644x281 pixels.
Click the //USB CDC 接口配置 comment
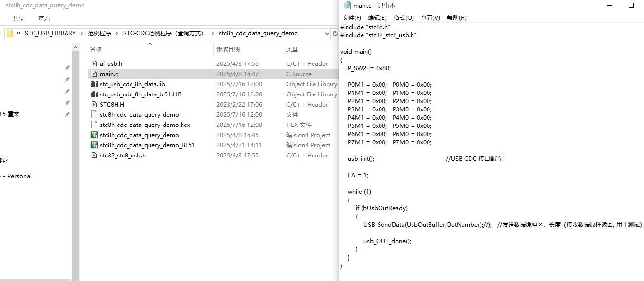[474, 158]
